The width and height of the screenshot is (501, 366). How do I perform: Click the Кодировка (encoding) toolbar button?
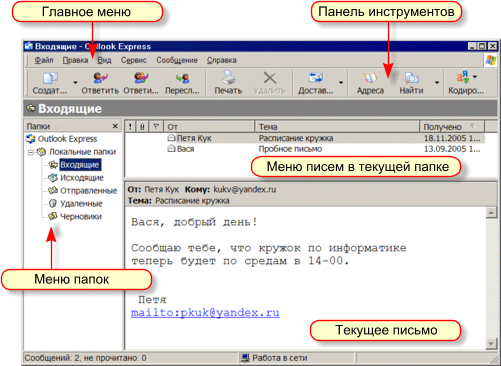coord(466,83)
